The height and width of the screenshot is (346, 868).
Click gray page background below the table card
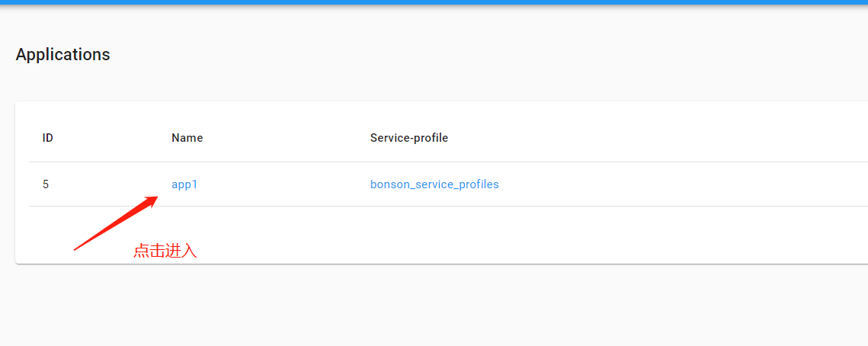[434, 305]
